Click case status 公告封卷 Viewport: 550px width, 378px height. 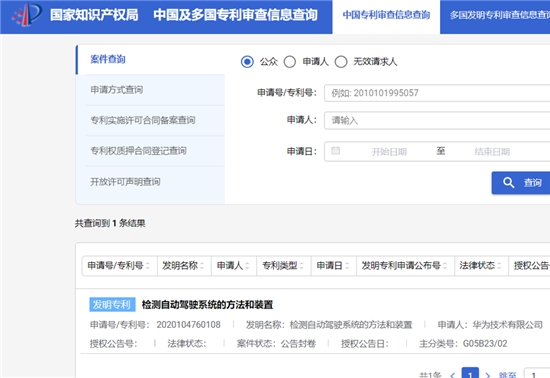[299, 344]
